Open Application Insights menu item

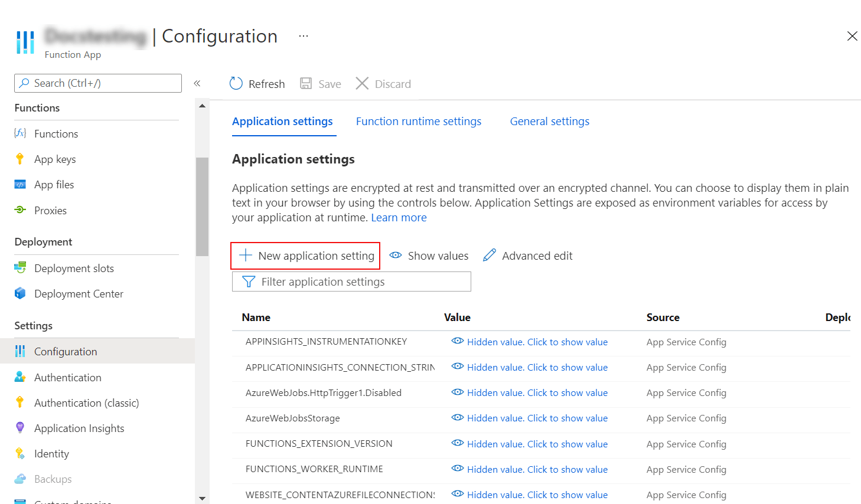pos(79,428)
